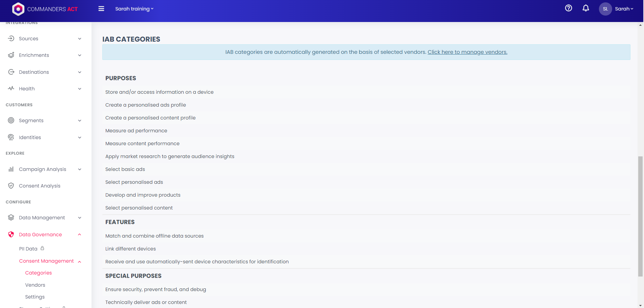
Task: Click the Segments target icon
Action: [11, 120]
